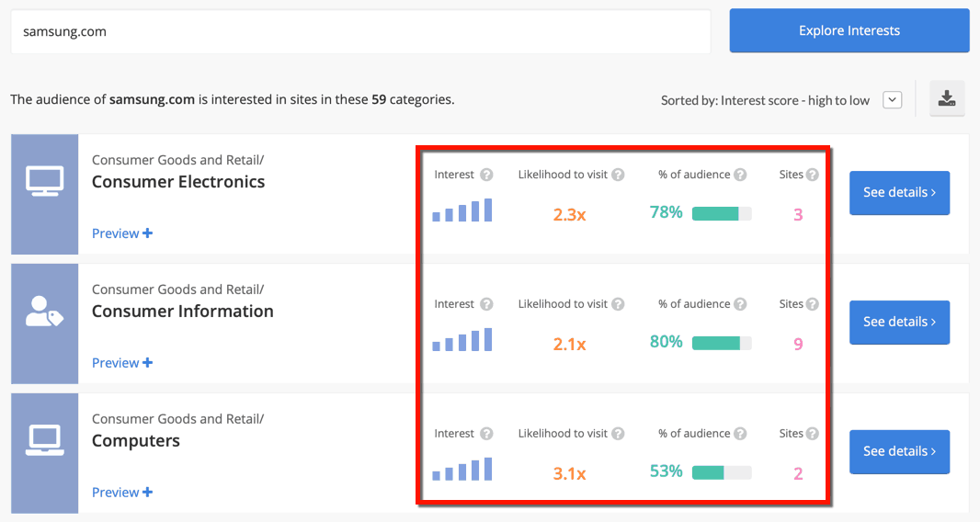Show % of audience help, Computers row
Screen dimensions: 980x522
point(740,434)
